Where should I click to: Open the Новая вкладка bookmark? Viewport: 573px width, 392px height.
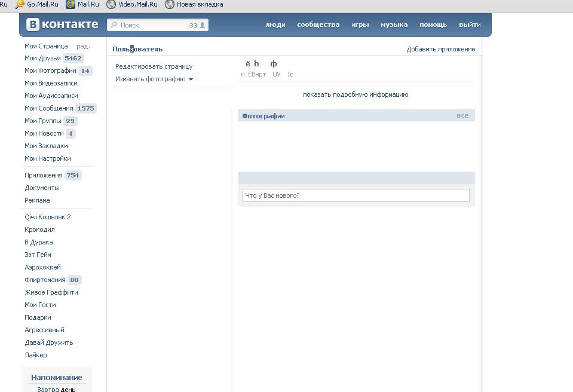tap(194, 4)
